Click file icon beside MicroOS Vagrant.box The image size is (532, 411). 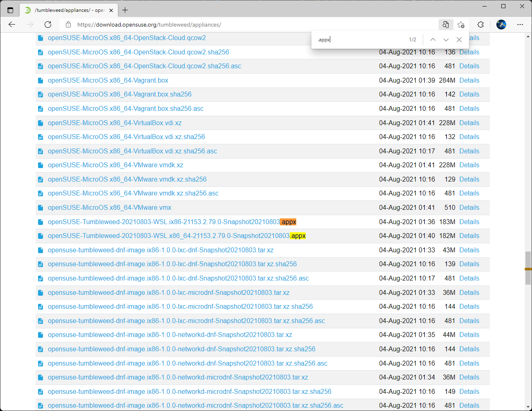(x=41, y=81)
